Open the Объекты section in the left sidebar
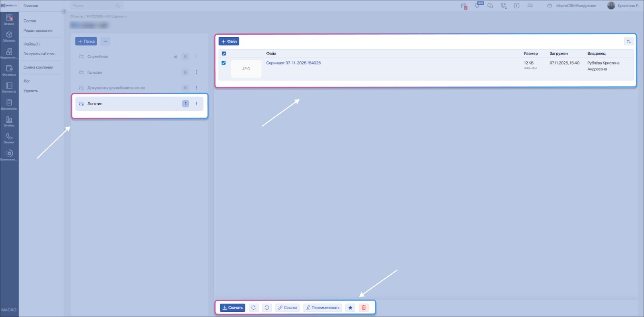The image size is (644, 317). pyautogui.click(x=9, y=37)
